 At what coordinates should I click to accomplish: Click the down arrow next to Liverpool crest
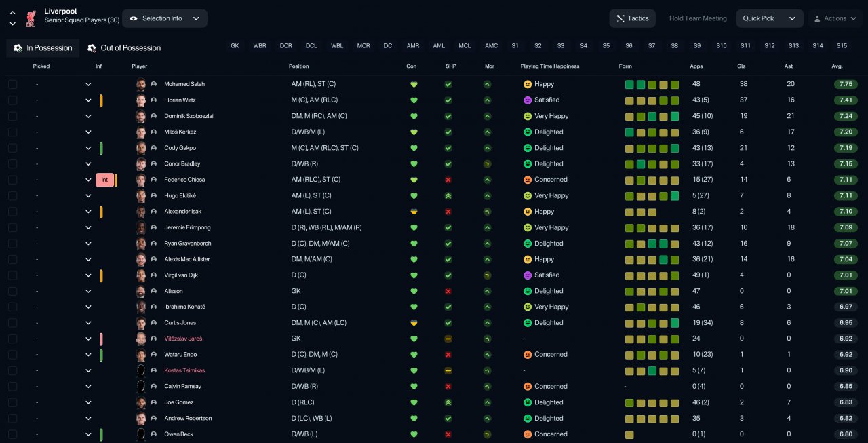point(12,24)
